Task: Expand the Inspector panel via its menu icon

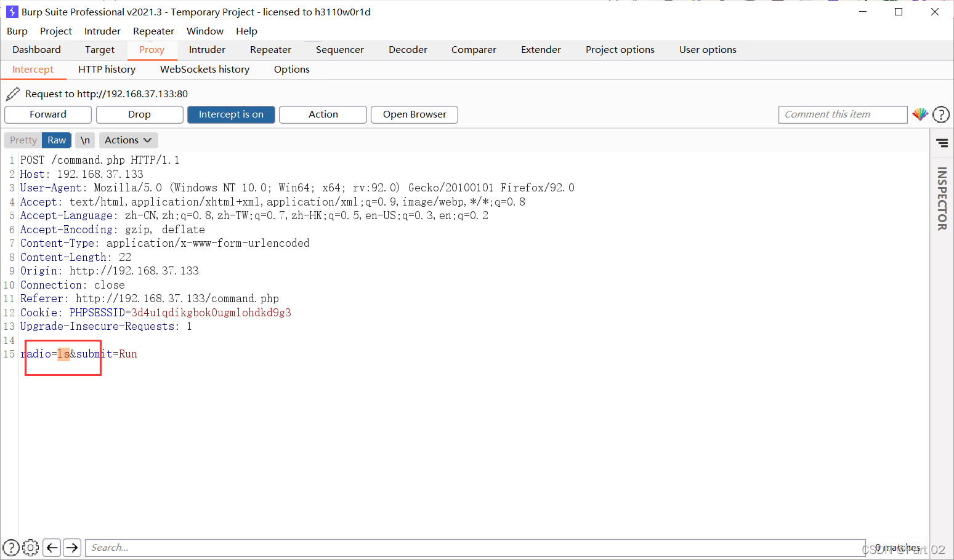Action: 942,143
